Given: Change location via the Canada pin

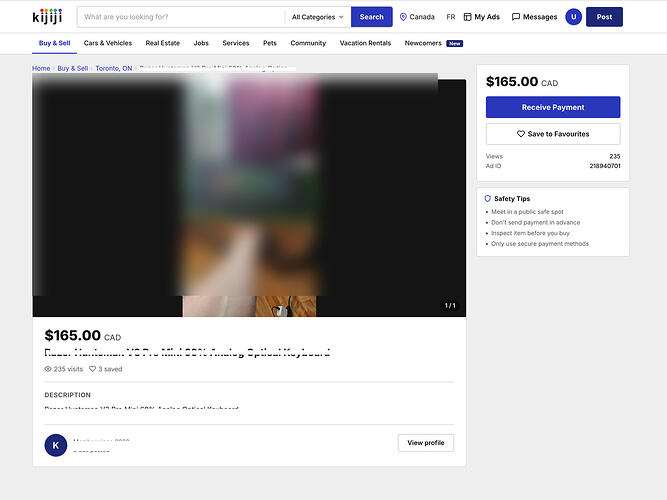Looking at the screenshot, I should [417, 17].
